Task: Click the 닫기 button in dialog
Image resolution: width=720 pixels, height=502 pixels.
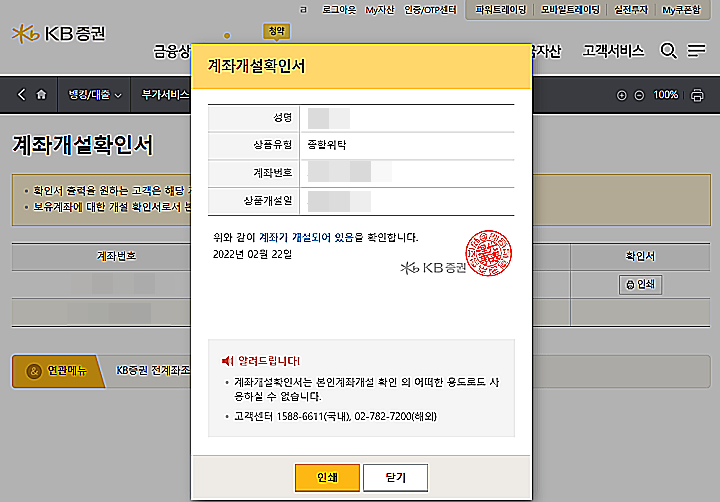Action: point(395,478)
